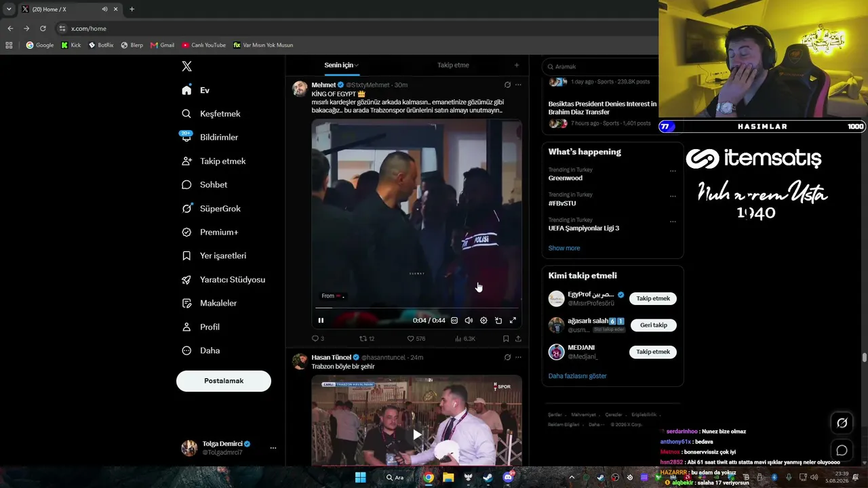Viewport: 868px width, 488px height.
Task: Toggle captions on Mehmet's video
Action: (454, 321)
